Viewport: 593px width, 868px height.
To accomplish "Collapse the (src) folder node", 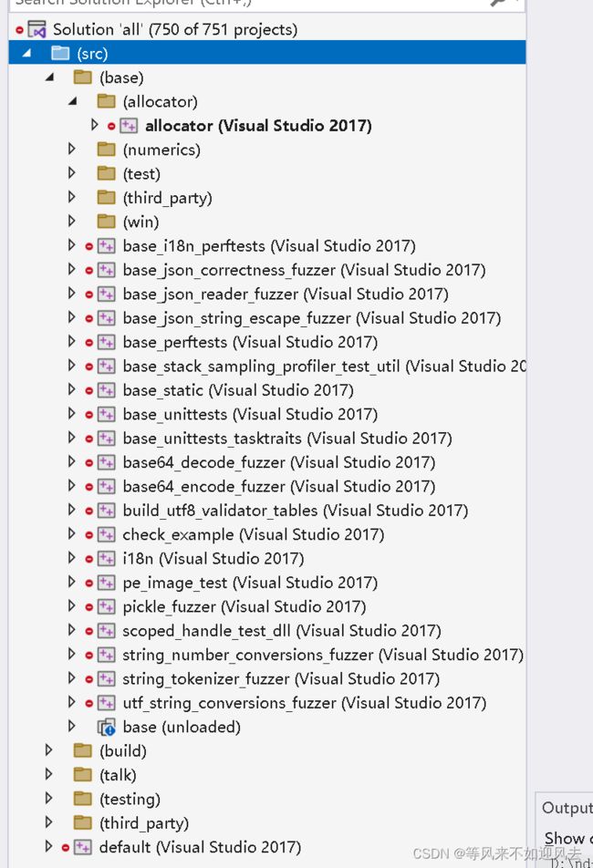I will point(26,54).
